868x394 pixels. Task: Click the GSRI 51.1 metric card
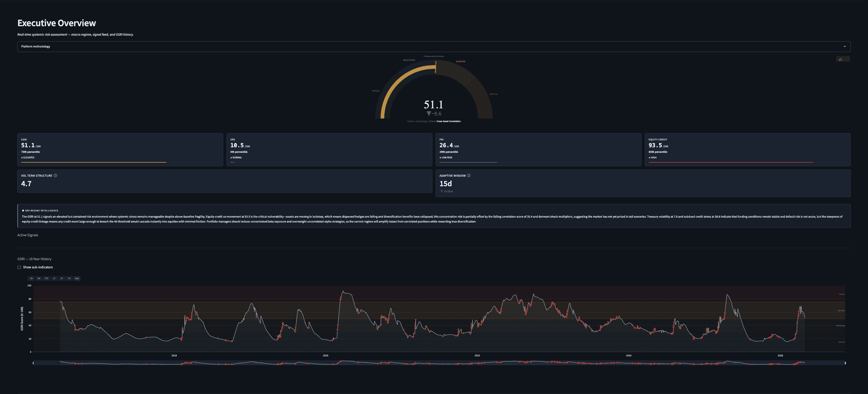[x=120, y=150]
